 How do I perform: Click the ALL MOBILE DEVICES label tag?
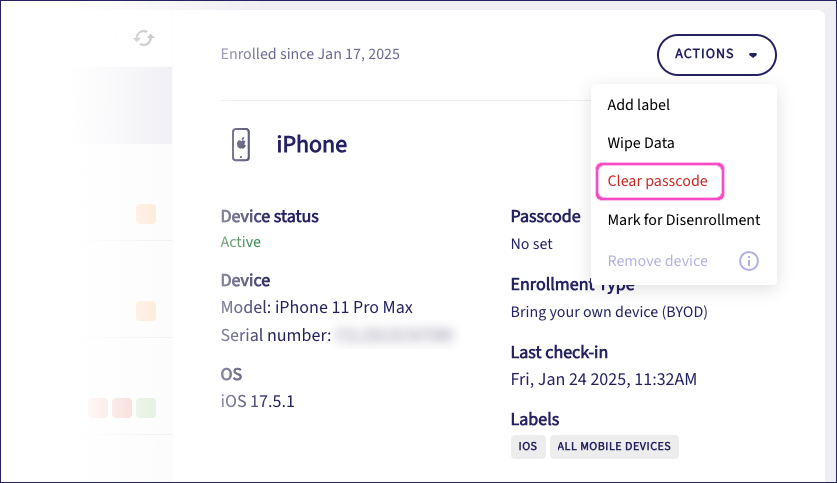614,446
